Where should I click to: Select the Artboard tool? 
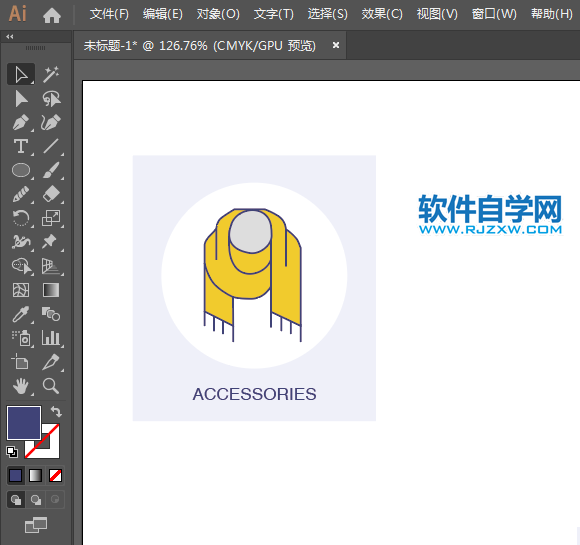21,362
